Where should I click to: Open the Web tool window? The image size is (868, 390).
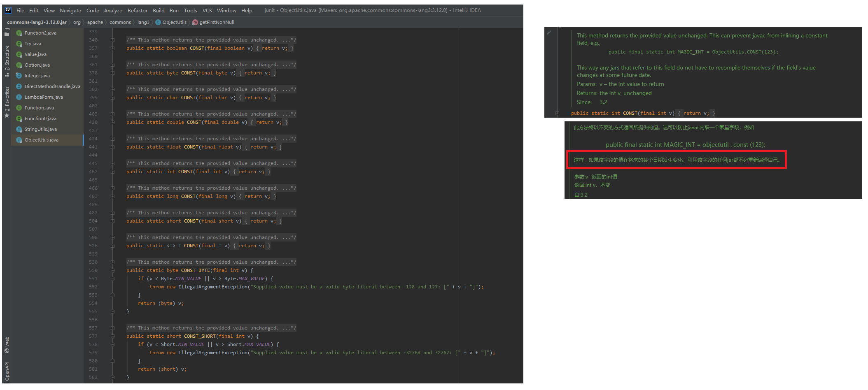(7, 345)
